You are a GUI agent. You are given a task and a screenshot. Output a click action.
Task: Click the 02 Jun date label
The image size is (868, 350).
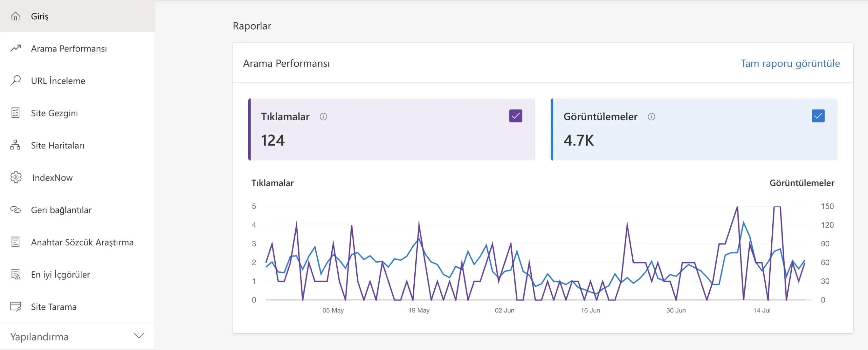[505, 310]
